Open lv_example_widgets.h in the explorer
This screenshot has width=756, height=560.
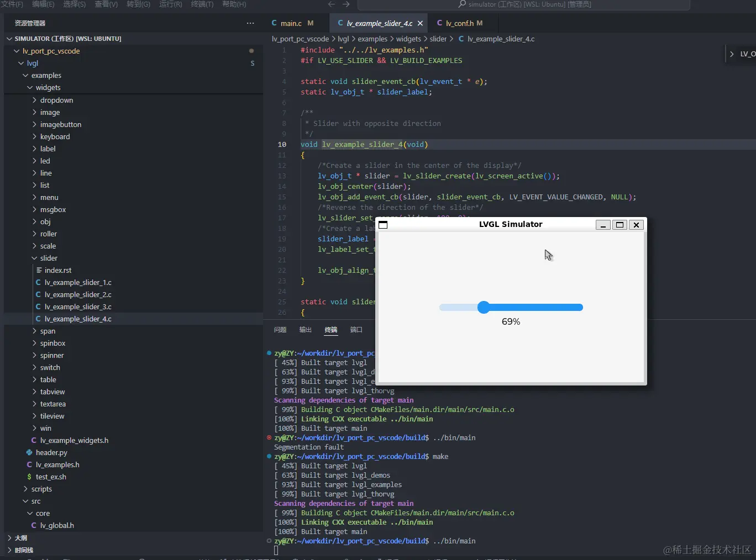point(74,440)
